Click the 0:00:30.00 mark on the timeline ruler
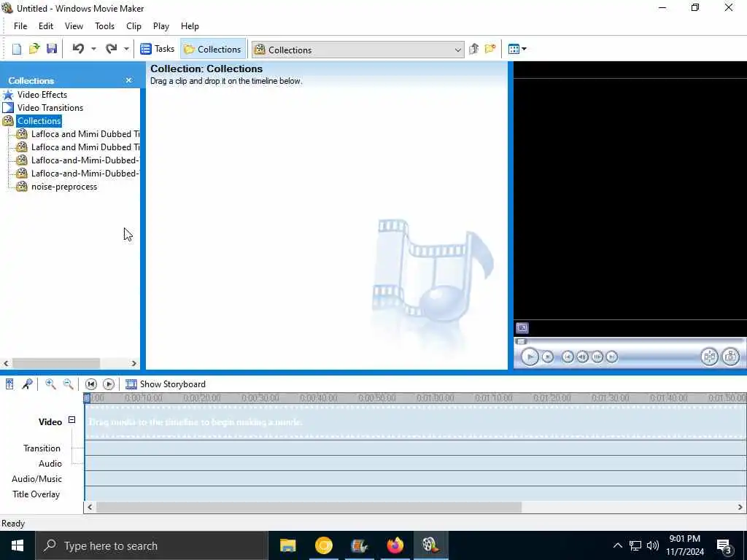Image resolution: width=747 pixels, height=560 pixels. point(260,398)
